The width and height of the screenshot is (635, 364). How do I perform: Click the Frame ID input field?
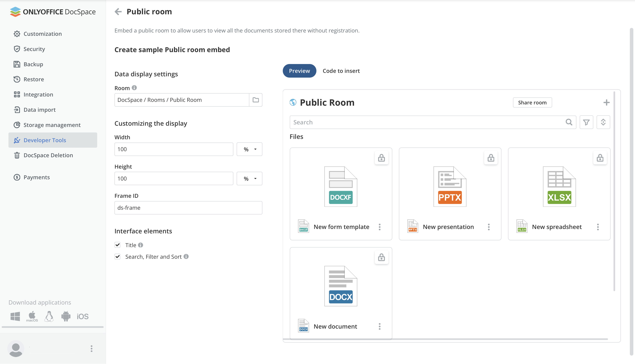[x=188, y=208]
